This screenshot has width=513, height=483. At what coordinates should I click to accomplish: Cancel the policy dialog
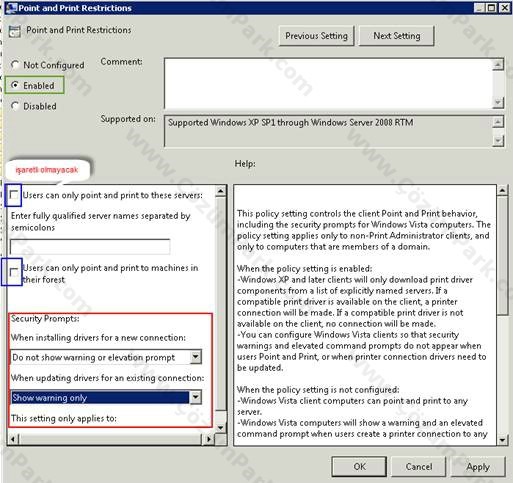419,466
